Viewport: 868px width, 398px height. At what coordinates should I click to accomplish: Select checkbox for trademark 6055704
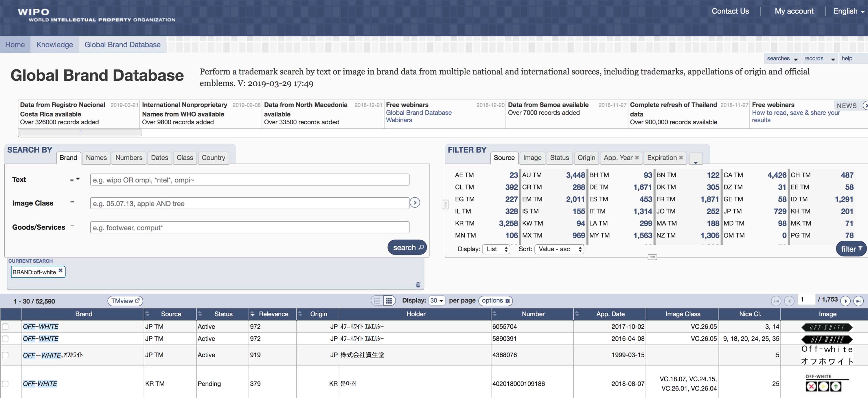tap(5, 327)
